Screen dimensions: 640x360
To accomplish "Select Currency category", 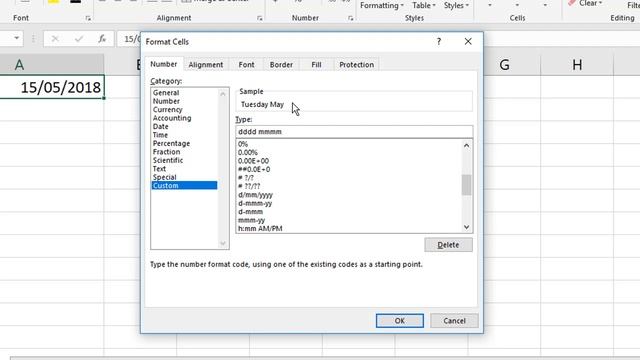I will click(167, 110).
